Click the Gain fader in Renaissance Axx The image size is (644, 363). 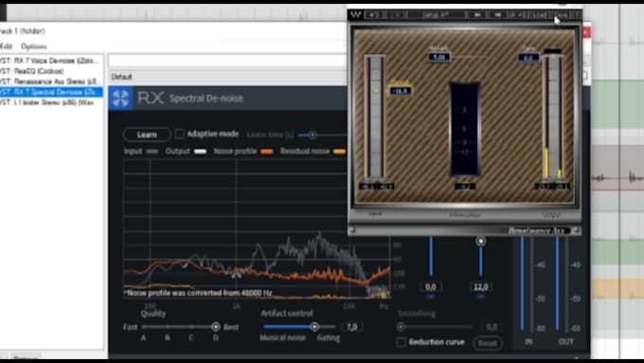pos(553,118)
